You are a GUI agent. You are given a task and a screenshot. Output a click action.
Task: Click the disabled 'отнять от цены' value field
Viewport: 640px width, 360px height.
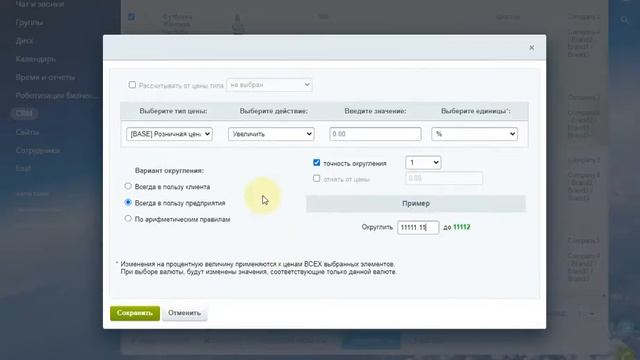(444, 178)
